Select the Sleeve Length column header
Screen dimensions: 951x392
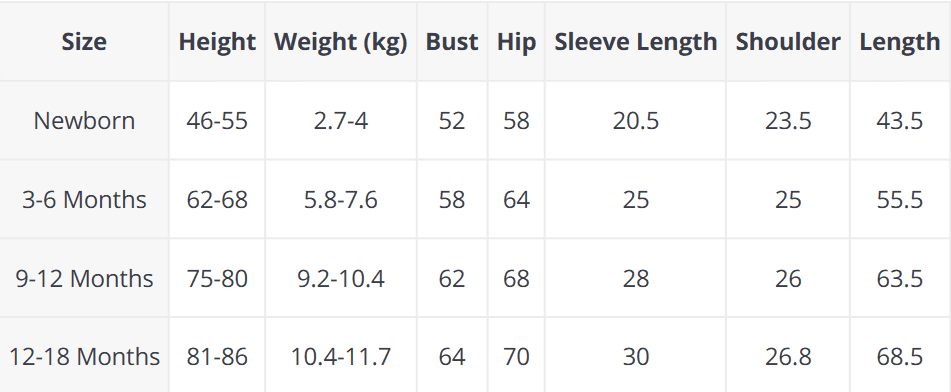click(x=636, y=42)
